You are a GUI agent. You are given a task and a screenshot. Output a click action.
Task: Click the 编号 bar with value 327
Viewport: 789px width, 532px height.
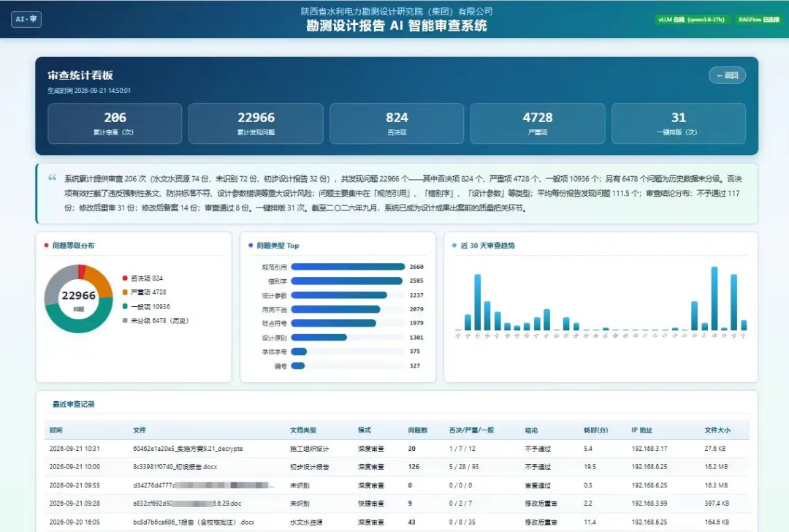298,365
